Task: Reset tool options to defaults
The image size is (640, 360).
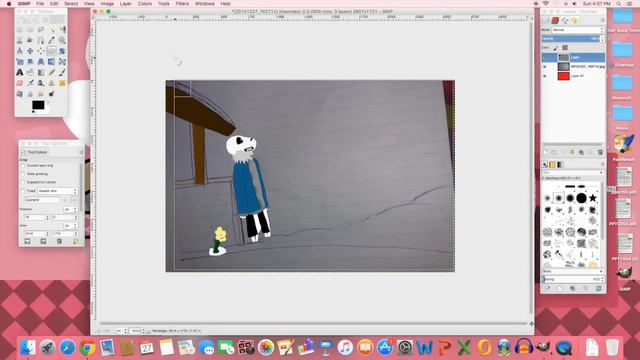Action: pos(76,241)
